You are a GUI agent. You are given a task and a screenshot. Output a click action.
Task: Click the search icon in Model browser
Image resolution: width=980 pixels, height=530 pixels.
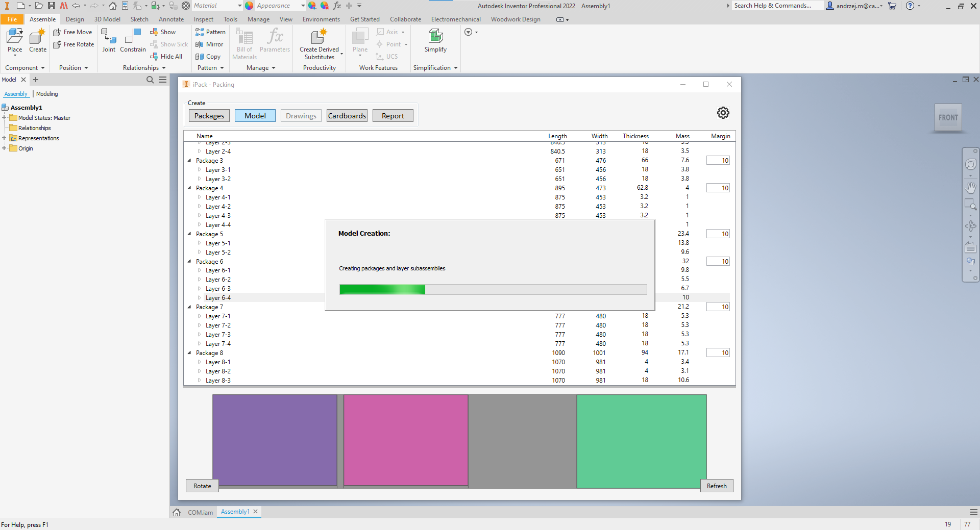[150, 80]
